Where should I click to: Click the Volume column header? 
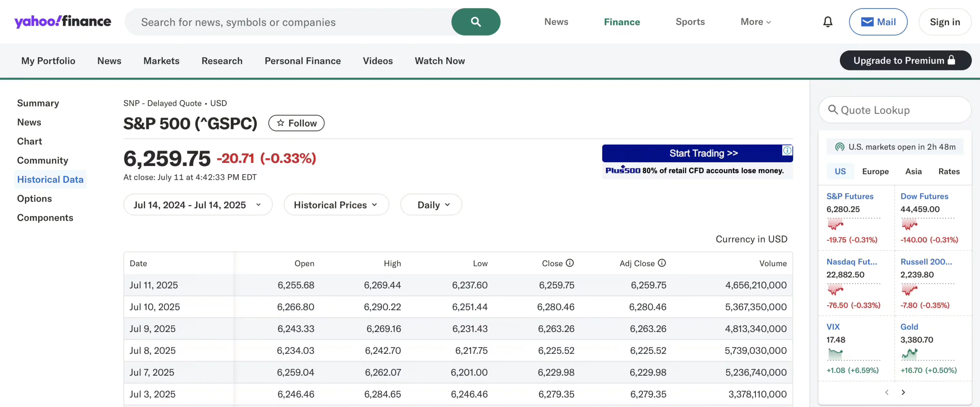(x=773, y=263)
